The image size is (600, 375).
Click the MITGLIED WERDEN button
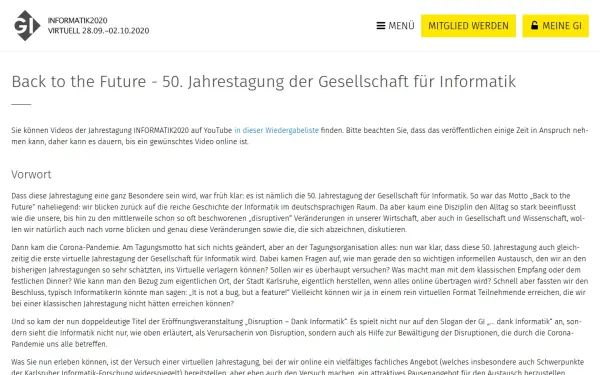[468, 26]
